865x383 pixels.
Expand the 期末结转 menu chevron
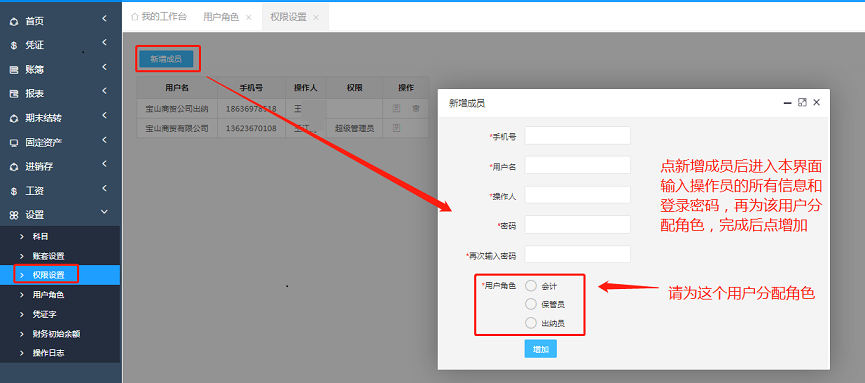click(104, 116)
